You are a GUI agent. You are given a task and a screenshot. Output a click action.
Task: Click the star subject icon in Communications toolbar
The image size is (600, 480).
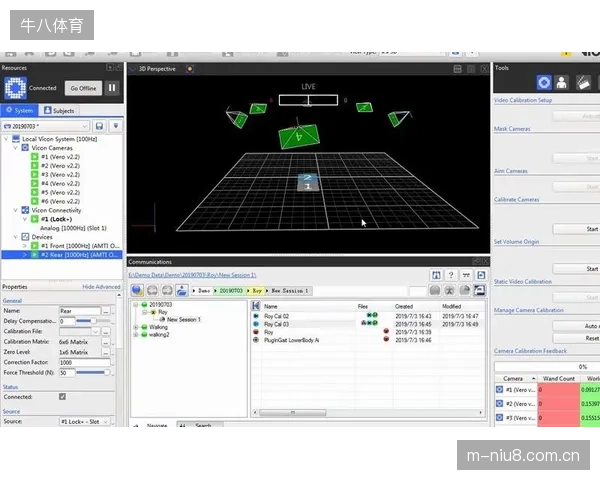(x=450, y=291)
